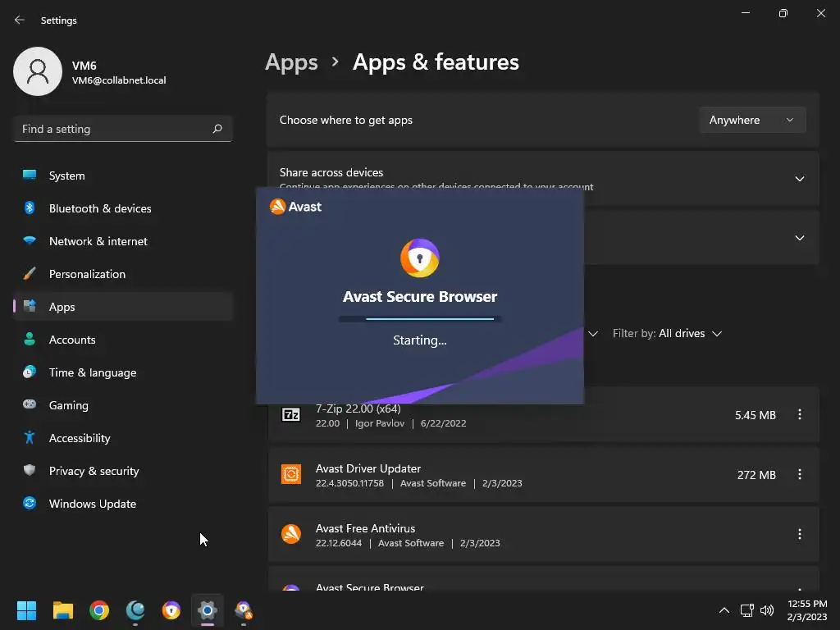Image resolution: width=840 pixels, height=630 pixels.
Task: Select the Avast Driver Updater entry name
Action: click(368, 468)
